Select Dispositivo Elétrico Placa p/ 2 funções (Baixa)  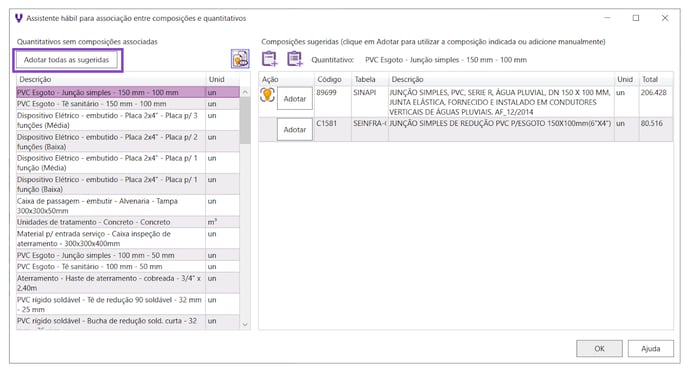[x=128, y=142]
